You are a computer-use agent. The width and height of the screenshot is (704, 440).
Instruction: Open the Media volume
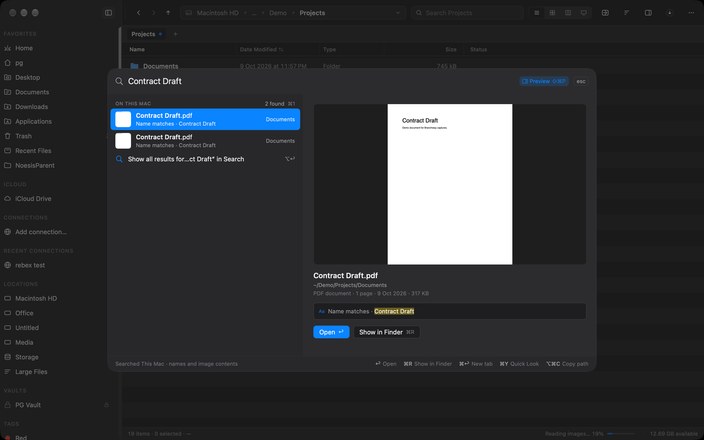24,342
